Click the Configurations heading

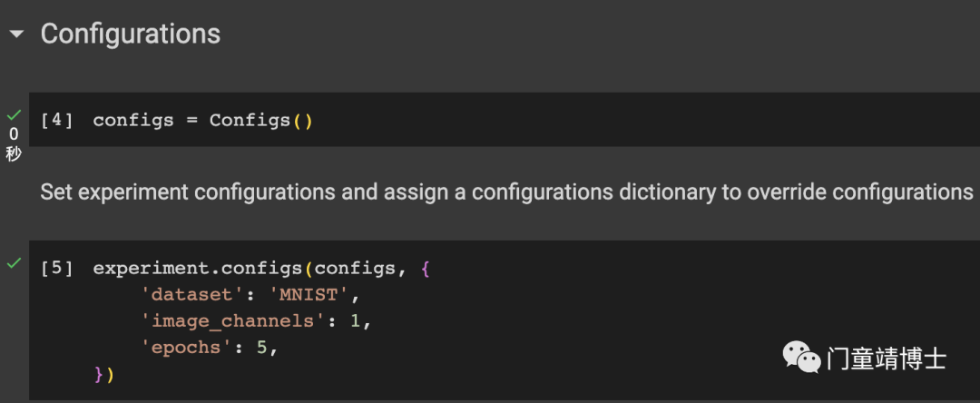point(131,34)
